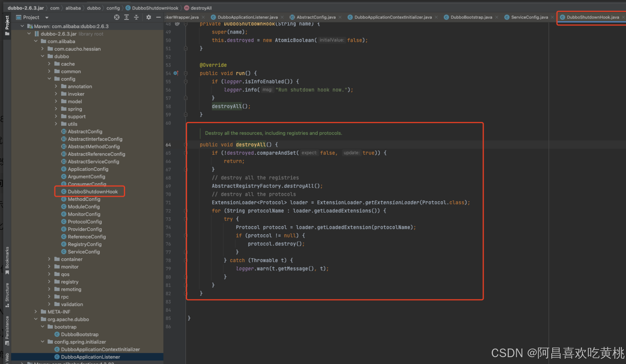Click destroyAll method in the breadcrumb bar
This screenshot has width=626, height=364.
[198, 8]
